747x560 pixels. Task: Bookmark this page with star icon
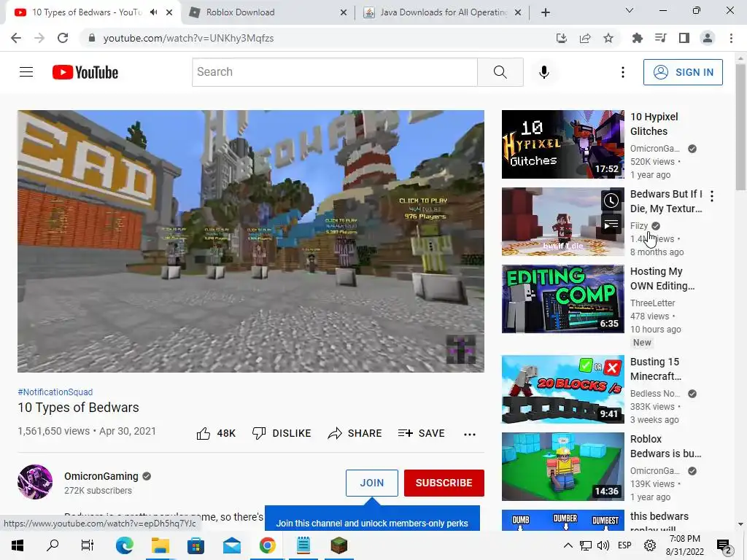click(x=608, y=38)
